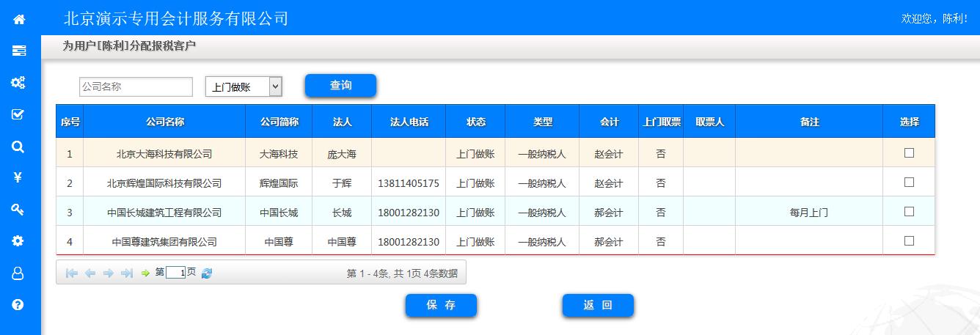This screenshot has height=335, width=980.
Task: Click the 法人电话 column header
Action: (409, 121)
